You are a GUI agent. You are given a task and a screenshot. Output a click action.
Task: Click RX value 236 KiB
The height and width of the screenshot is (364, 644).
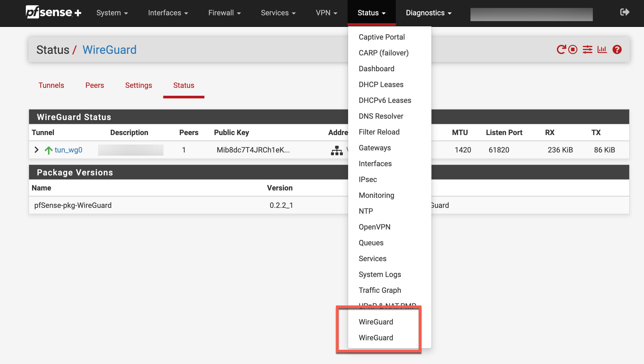[x=560, y=150]
